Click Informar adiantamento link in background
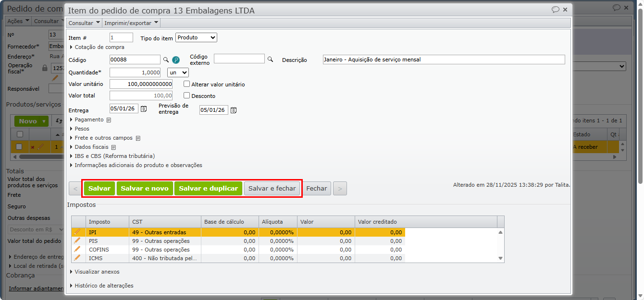Image resolution: width=644 pixels, height=300 pixels. pyautogui.click(x=37, y=288)
